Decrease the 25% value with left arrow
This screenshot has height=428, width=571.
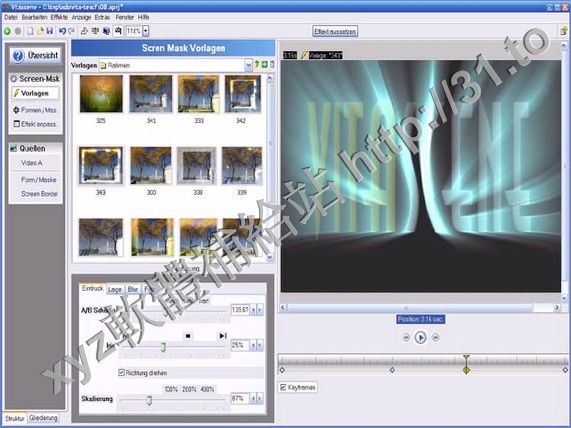[x=253, y=345]
